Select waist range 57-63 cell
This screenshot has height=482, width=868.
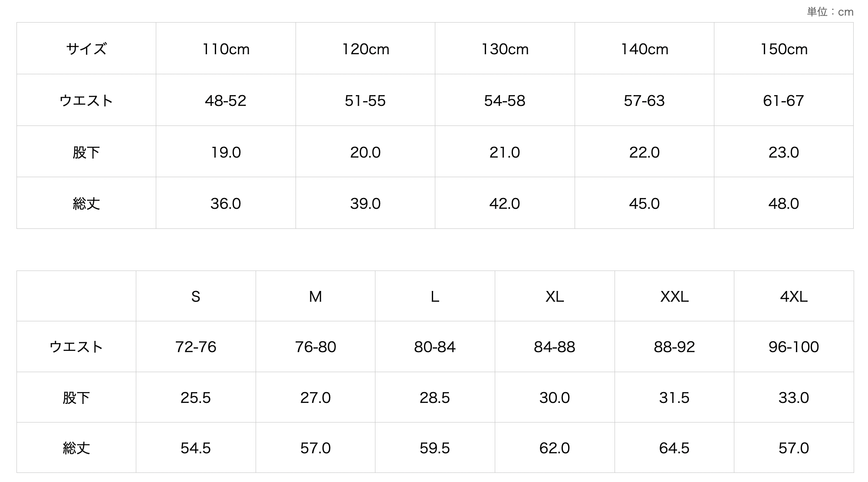pyautogui.click(x=644, y=101)
